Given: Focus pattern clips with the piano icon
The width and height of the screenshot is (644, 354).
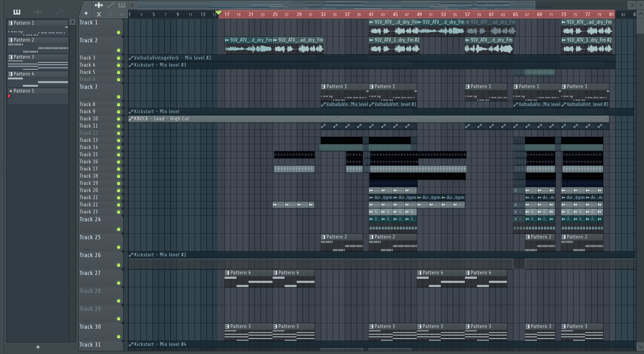Looking at the screenshot, I should [x=122, y=5].
